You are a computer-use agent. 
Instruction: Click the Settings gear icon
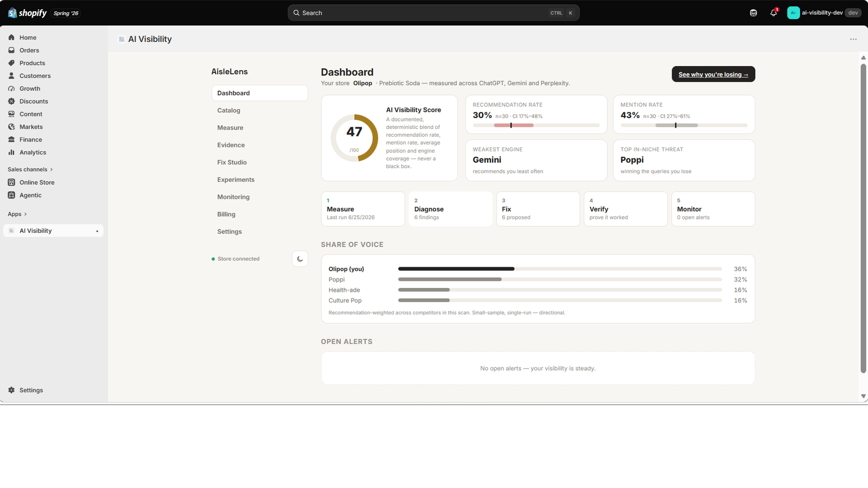[11, 390]
